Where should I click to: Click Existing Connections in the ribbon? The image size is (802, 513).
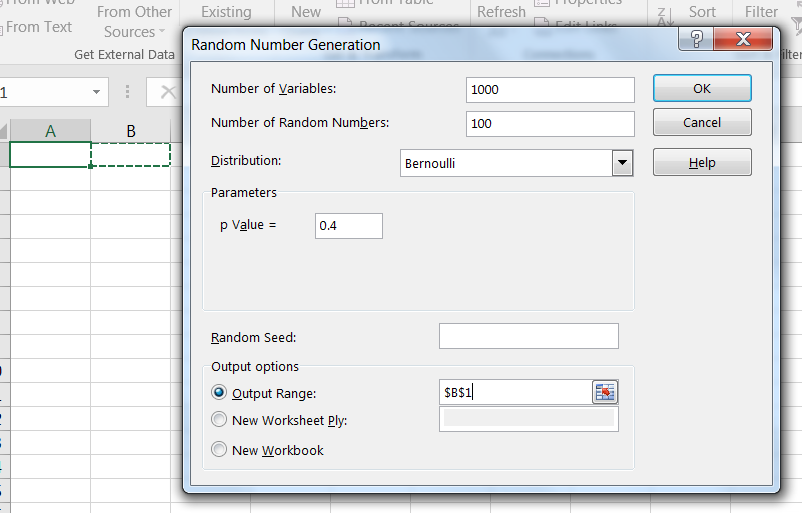[226, 12]
